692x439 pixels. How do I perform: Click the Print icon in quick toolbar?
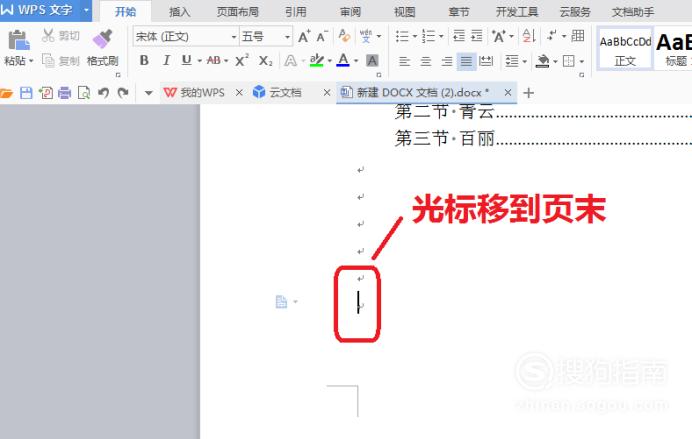64,93
